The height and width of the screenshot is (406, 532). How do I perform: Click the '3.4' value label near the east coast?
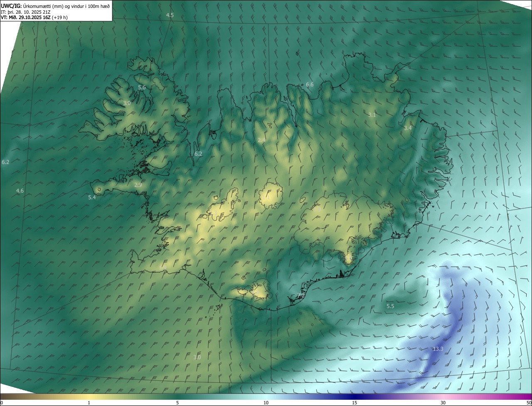point(408,128)
